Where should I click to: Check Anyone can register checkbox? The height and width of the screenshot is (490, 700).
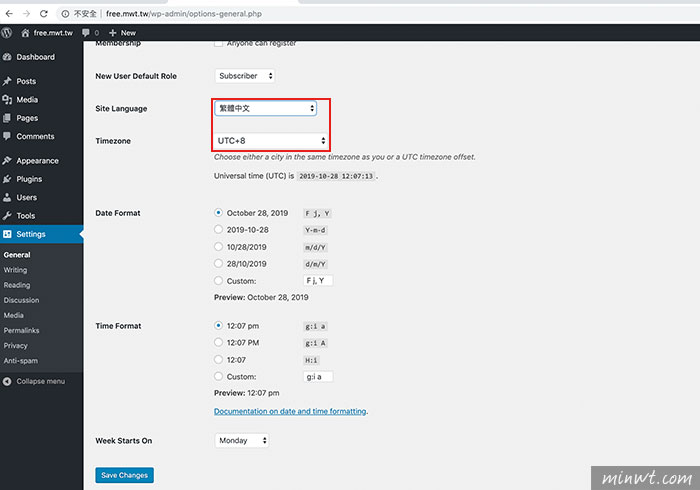[218, 43]
